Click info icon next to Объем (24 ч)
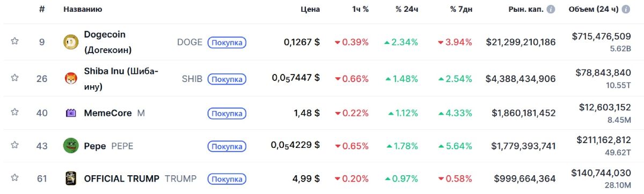The height and width of the screenshot is (194, 644). (627, 10)
